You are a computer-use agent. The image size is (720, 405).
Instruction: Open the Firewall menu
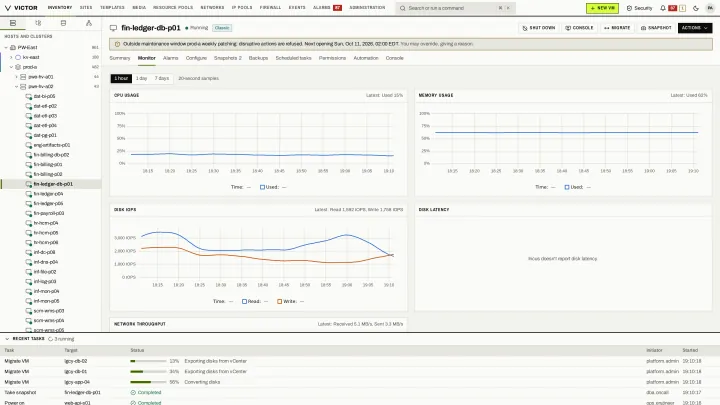click(x=270, y=8)
